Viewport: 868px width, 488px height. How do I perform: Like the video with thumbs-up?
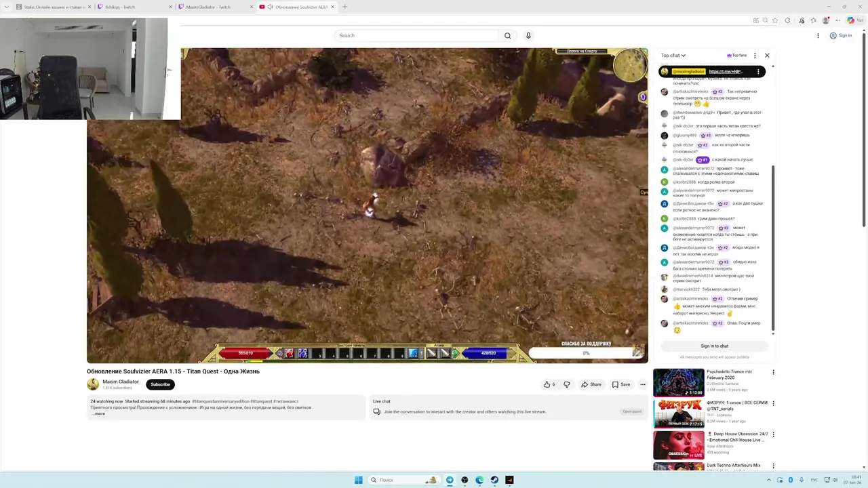click(549, 384)
